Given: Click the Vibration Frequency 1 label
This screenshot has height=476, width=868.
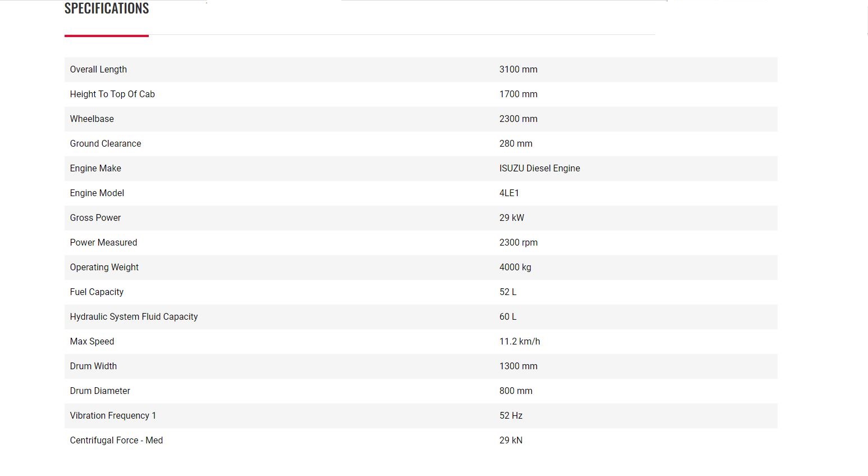Looking at the screenshot, I should (x=113, y=416).
